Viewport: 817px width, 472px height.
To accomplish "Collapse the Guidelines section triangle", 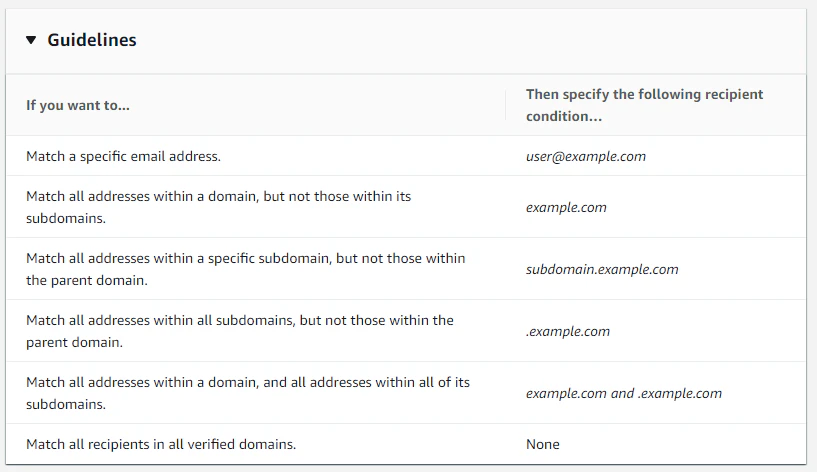I will [30, 41].
